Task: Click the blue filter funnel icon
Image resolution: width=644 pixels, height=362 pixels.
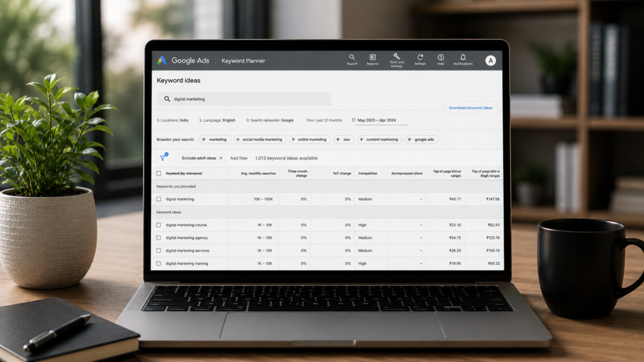Action: [163, 158]
